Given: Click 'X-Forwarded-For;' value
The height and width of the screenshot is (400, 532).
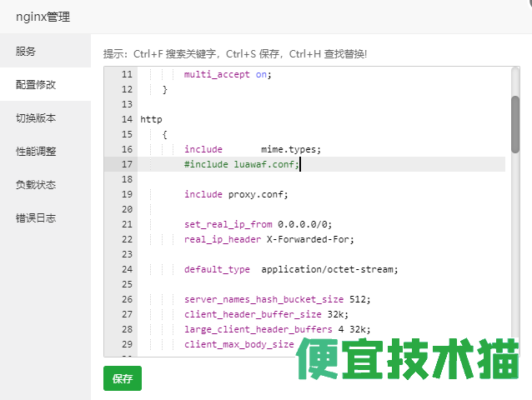Looking at the screenshot, I should [310, 239].
